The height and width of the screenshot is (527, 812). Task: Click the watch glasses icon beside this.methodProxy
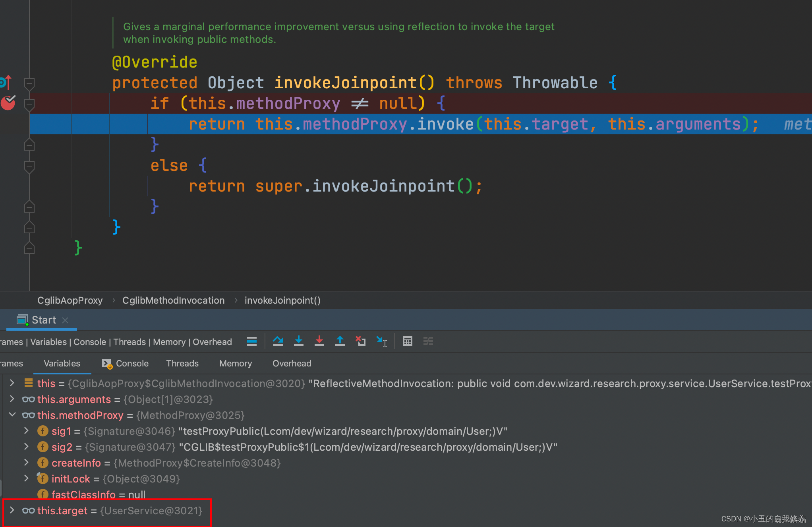point(28,415)
